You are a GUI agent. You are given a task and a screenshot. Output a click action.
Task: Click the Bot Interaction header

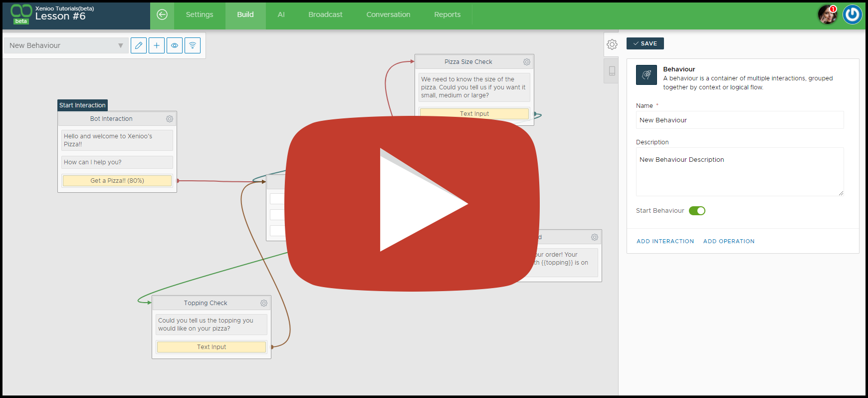(x=111, y=119)
